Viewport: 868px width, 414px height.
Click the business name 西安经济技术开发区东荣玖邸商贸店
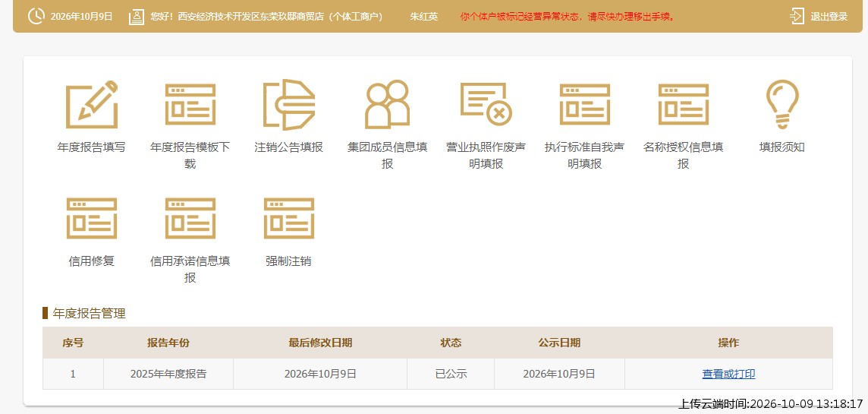point(251,17)
